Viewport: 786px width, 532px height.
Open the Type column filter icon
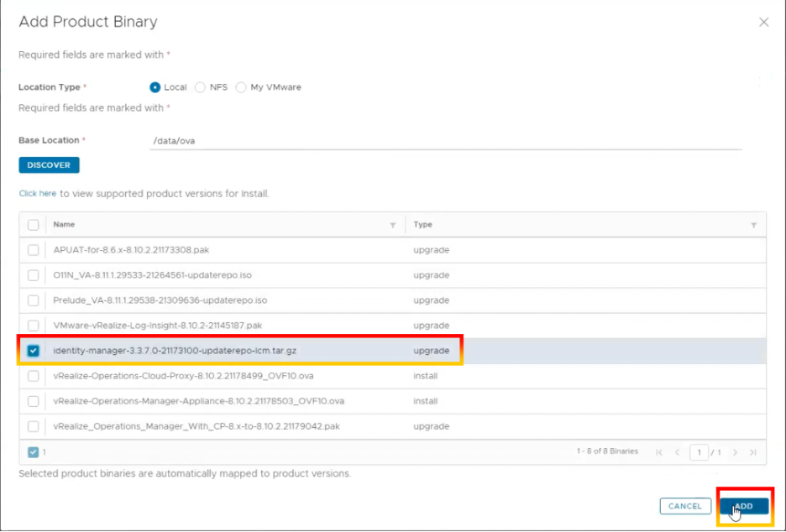click(753, 225)
